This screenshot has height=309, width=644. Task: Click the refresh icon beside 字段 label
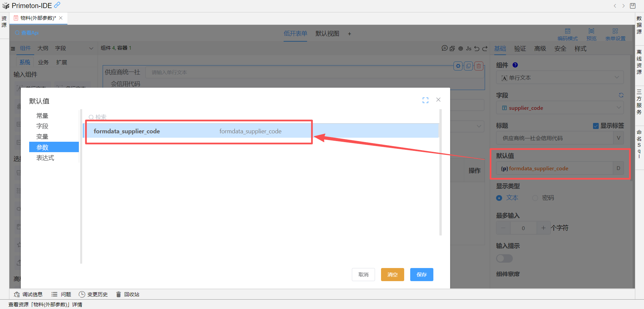tap(621, 95)
